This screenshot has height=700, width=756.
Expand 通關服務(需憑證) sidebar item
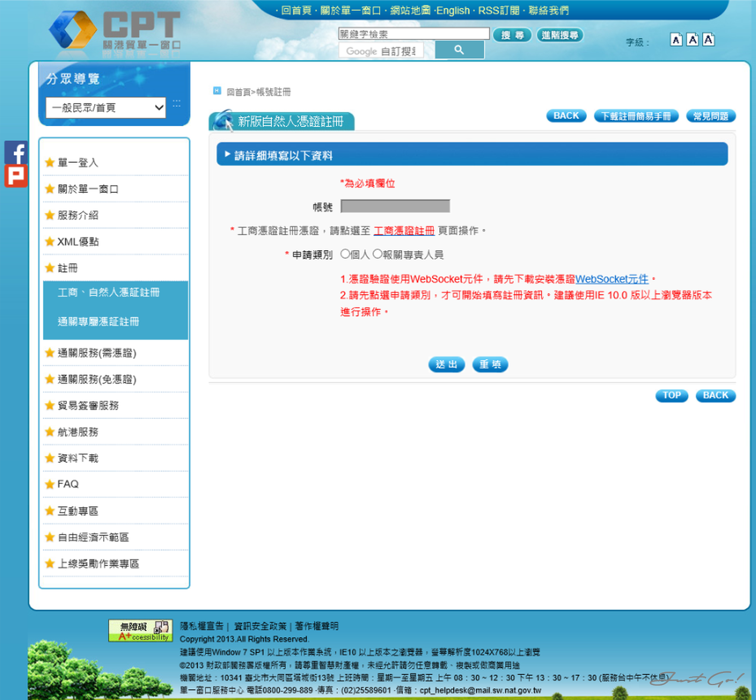(x=97, y=353)
